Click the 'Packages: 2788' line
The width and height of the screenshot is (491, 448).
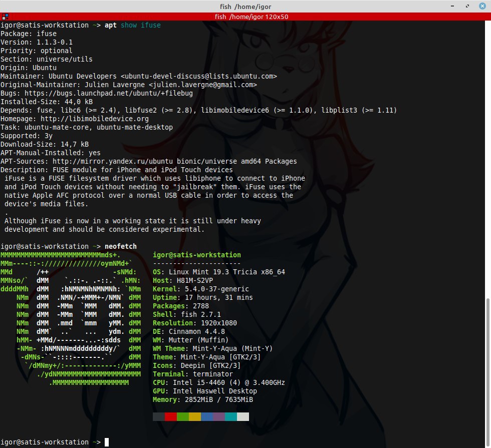[181, 306]
